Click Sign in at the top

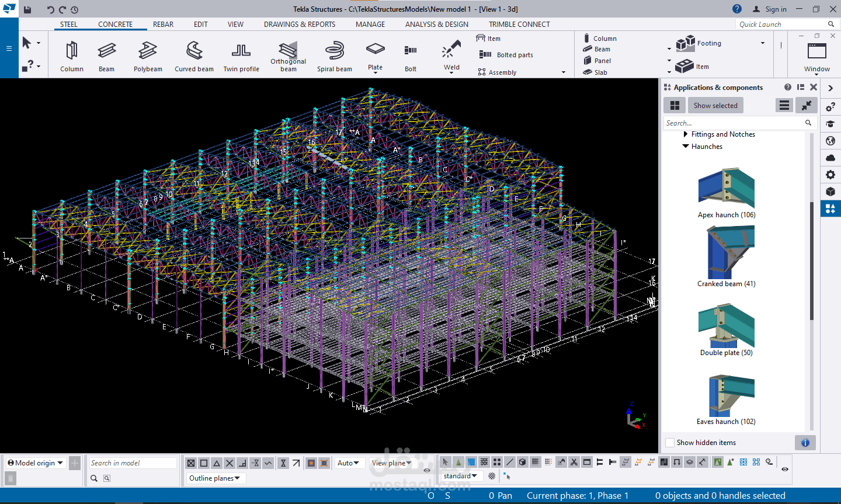pyautogui.click(x=770, y=9)
